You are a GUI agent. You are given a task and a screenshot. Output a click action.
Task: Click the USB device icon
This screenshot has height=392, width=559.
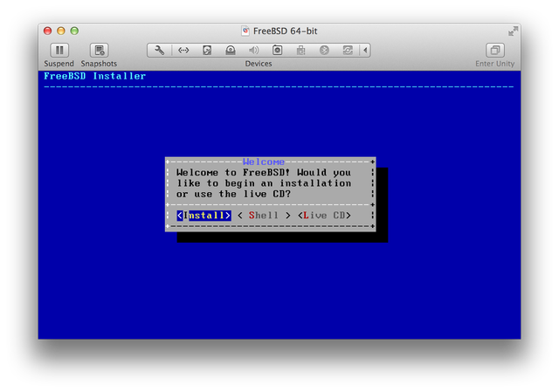[x=300, y=51]
